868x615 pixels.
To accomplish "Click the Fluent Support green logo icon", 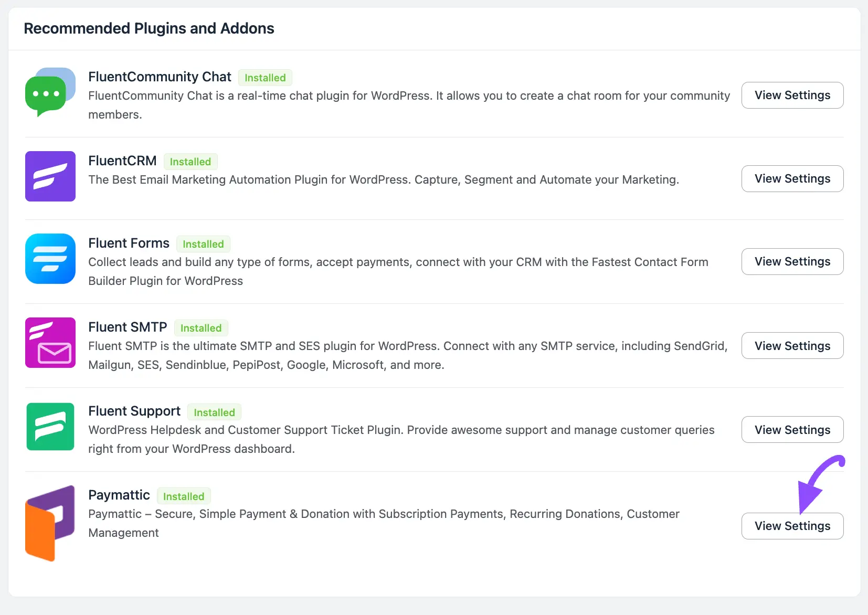I will (50, 427).
